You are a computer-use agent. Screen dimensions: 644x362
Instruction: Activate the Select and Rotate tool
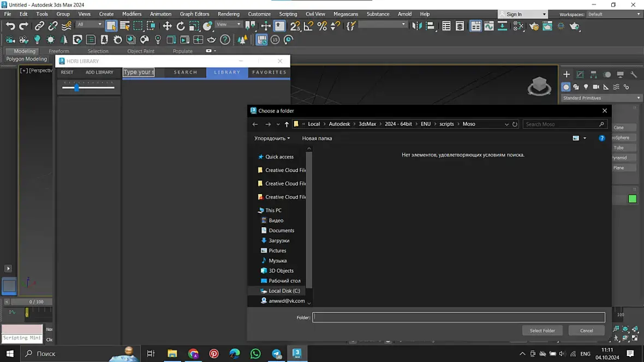click(181, 26)
